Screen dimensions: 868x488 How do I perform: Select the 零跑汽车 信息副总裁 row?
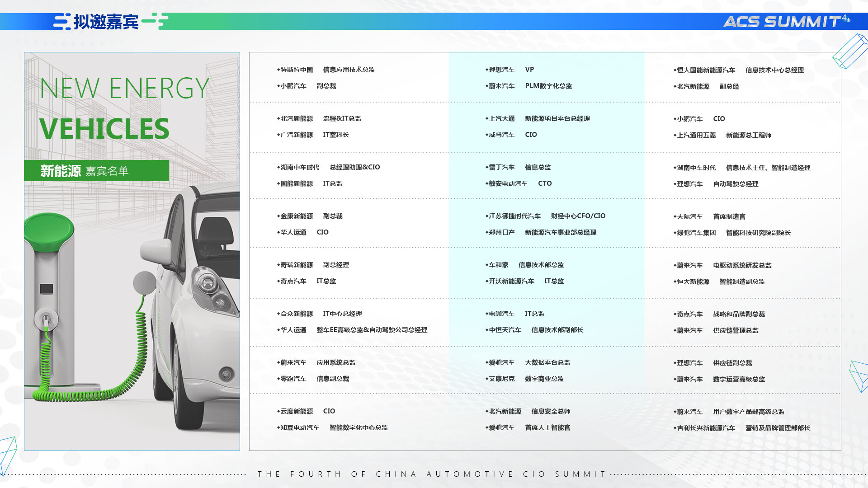pyautogui.click(x=313, y=379)
